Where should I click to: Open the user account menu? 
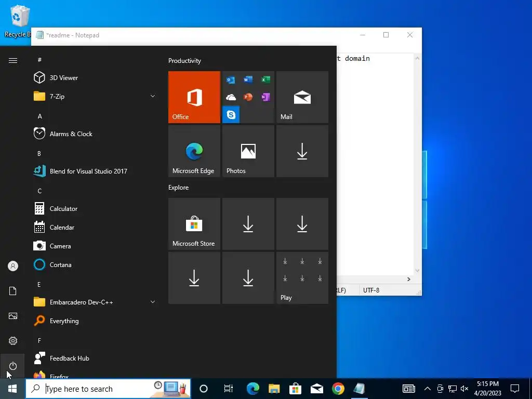13,266
